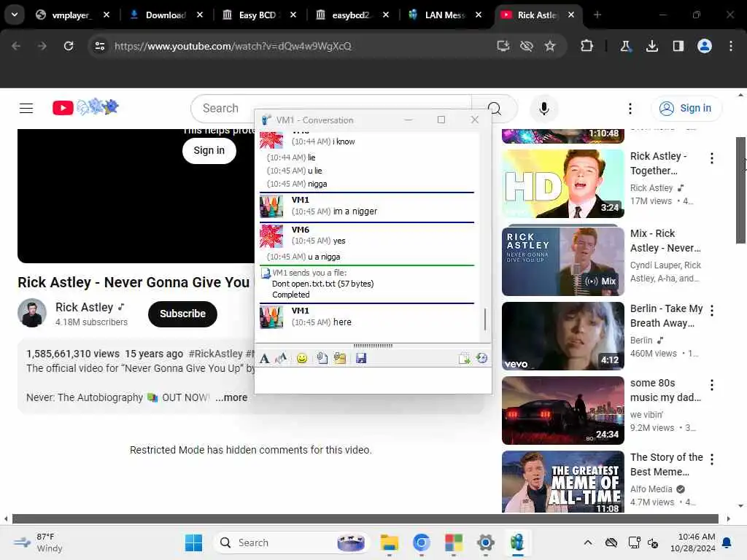Viewport: 747px width, 560px height.
Task: Click the YouTube search magnifier button
Action: pyautogui.click(x=495, y=109)
